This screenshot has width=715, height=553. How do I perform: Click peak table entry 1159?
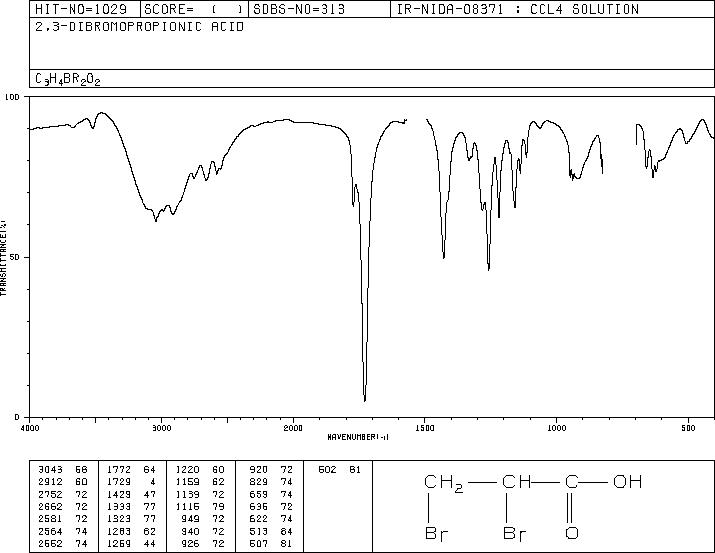click(x=187, y=482)
